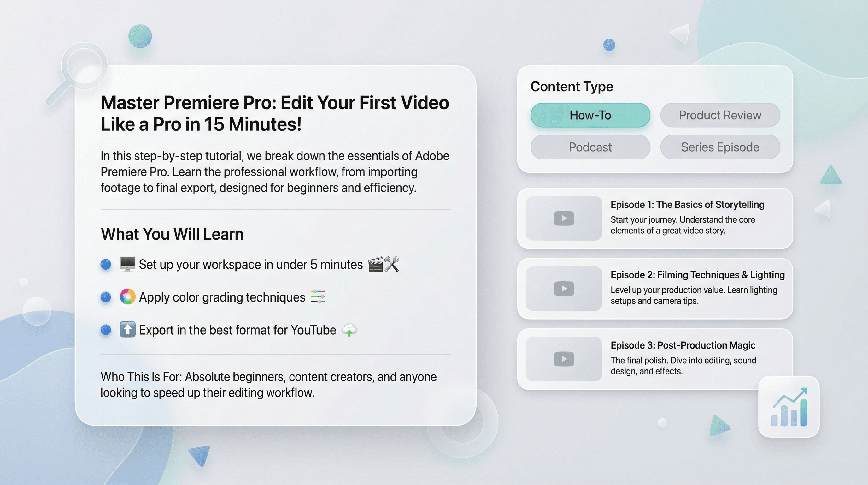Click the upload arrow box icon
Screen dimensions: 868x485
click(127, 330)
